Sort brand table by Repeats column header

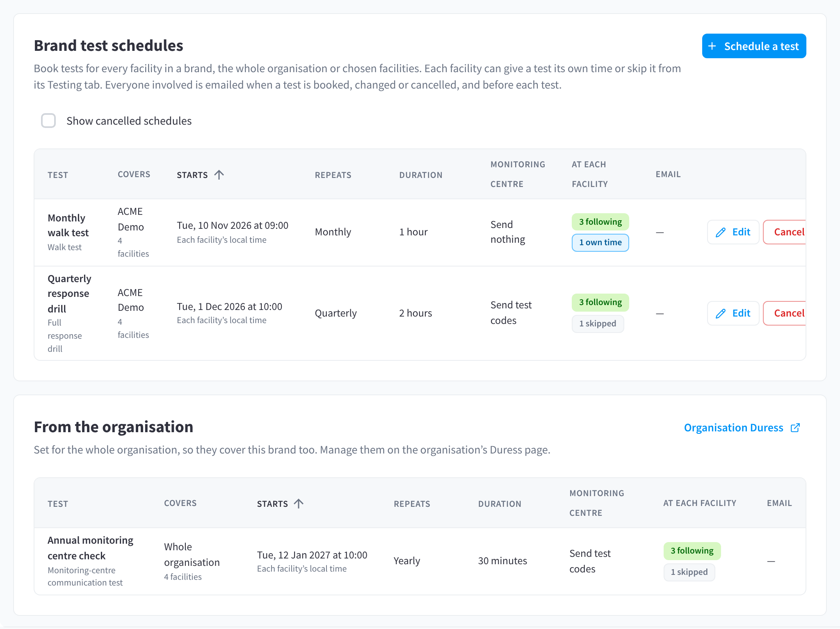[333, 175]
